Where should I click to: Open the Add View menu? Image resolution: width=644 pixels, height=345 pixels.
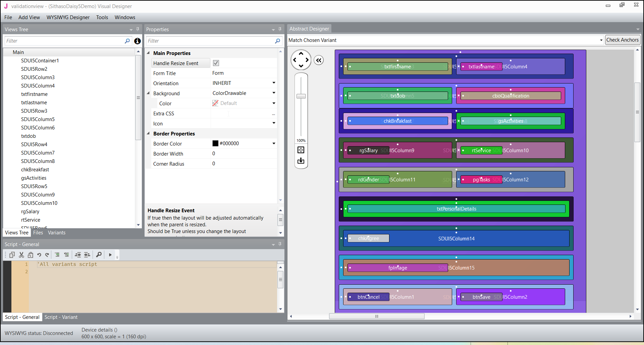click(29, 17)
